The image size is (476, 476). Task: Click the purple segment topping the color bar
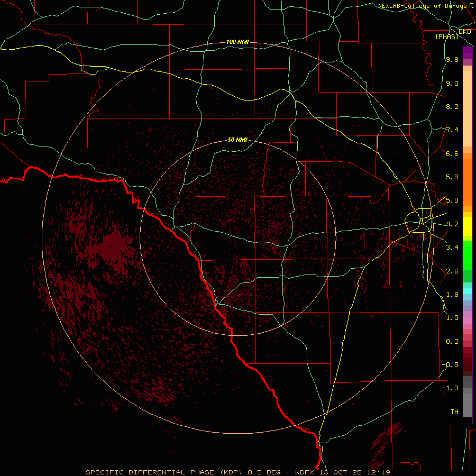pos(467,53)
